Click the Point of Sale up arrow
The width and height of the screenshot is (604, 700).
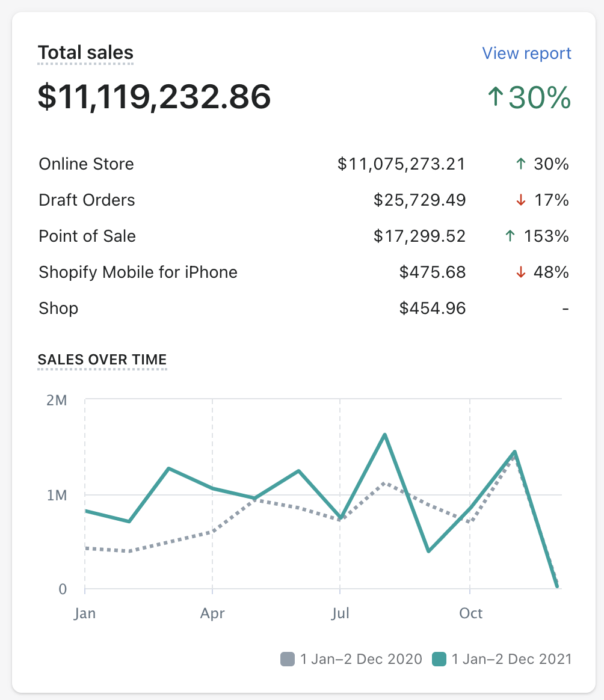510,236
